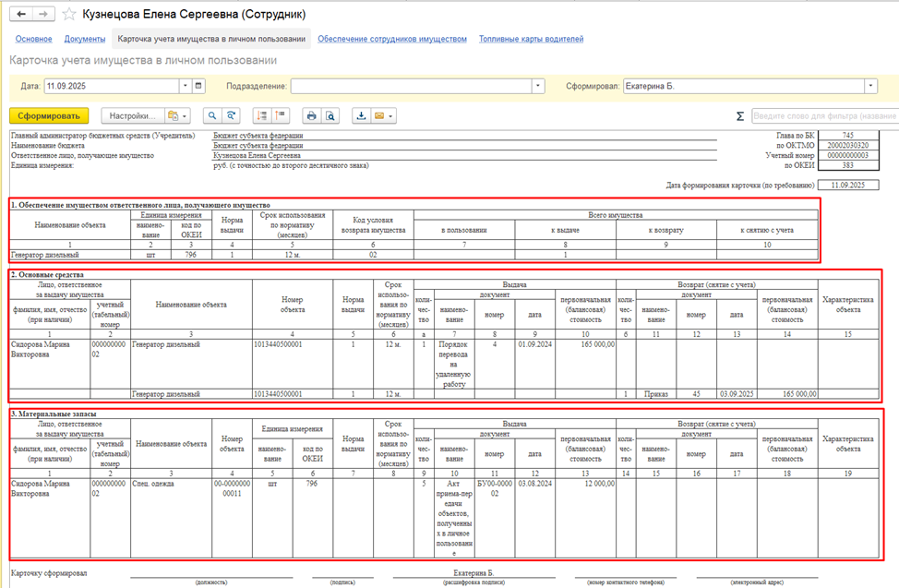Select cell Приказ in return columns
899x588 pixels.
[x=656, y=394]
